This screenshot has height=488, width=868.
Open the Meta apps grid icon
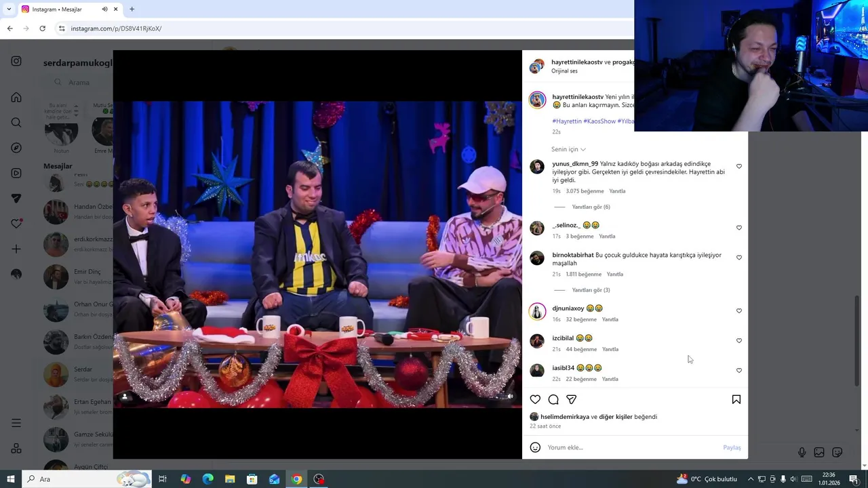pyautogui.click(x=16, y=448)
